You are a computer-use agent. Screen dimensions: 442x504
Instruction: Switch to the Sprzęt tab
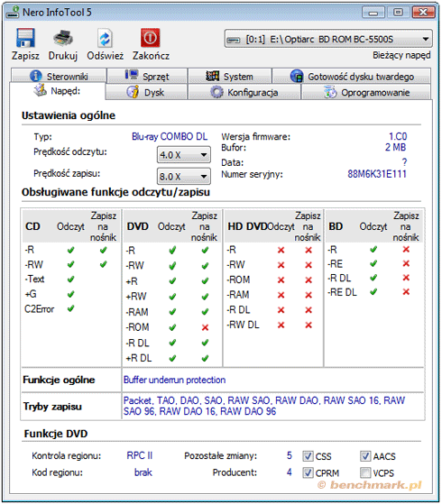click(x=147, y=76)
